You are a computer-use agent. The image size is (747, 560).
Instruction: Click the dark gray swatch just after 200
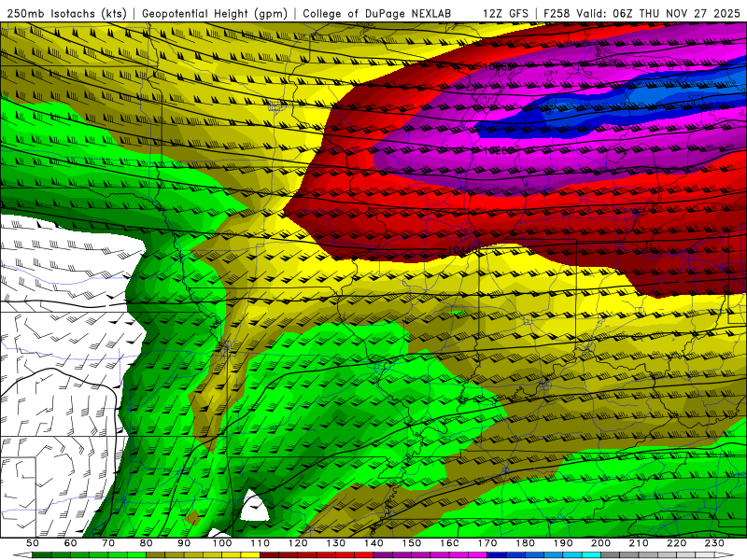[x=611, y=555]
